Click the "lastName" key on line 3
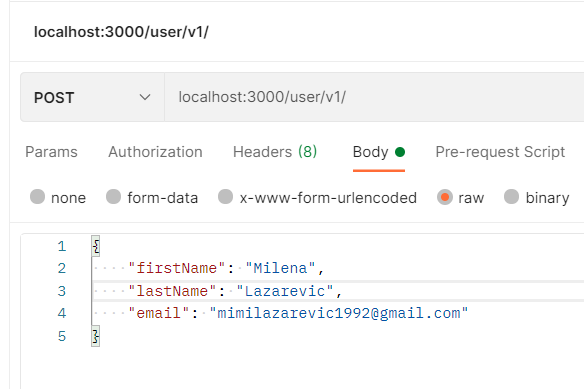This screenshot has width=584, height=389. coord(172,291)
